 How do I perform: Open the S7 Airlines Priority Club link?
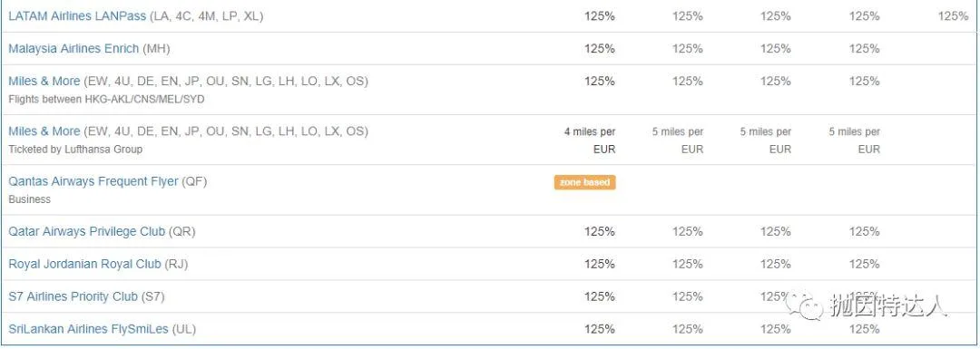(x=73, y=296)
